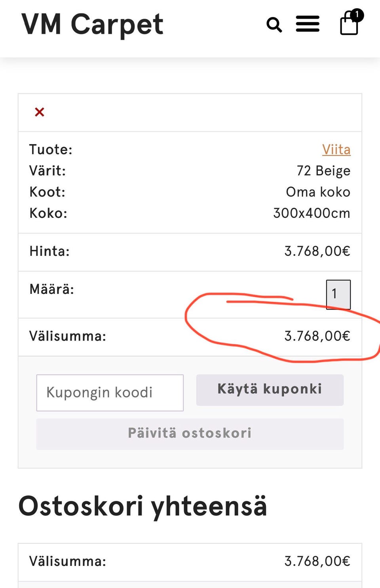
Task: Click the Hinta price value 3.768,00€
Action: pyautogui.click(x=317, y=251)
